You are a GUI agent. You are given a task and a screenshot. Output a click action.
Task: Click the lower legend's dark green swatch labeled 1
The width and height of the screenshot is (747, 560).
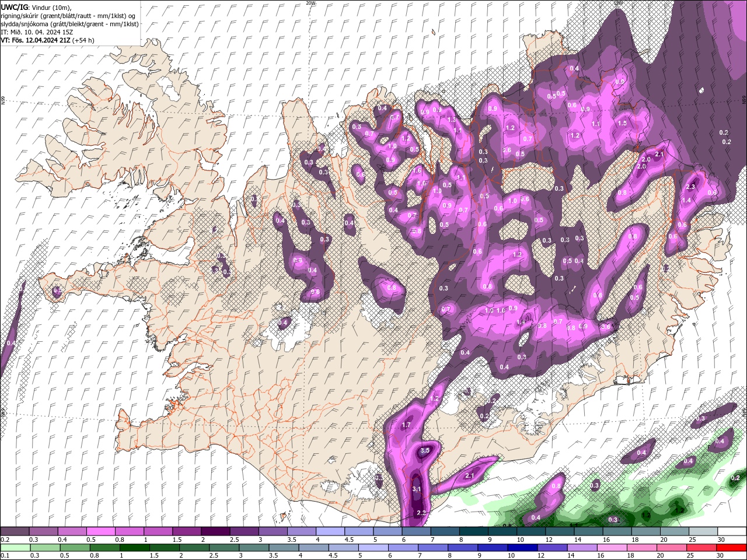pyautogui.click(x=134, y=548)
